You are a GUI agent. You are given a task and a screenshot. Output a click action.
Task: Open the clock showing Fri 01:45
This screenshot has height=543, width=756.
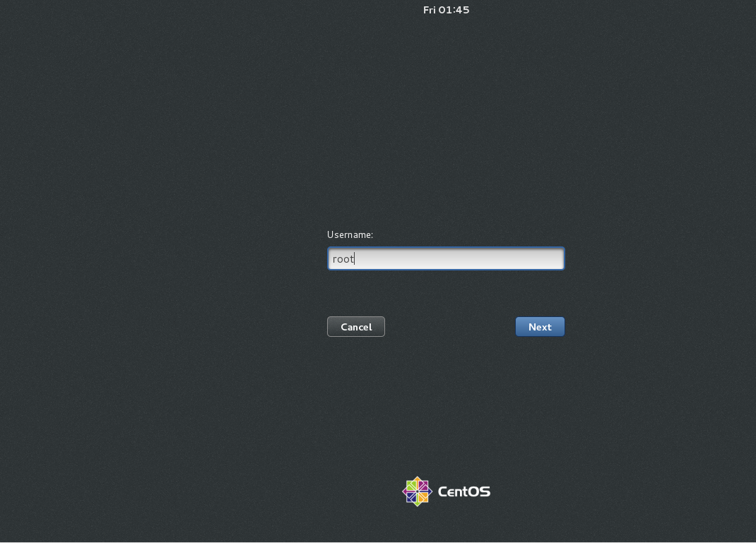(x=446, y=10)
